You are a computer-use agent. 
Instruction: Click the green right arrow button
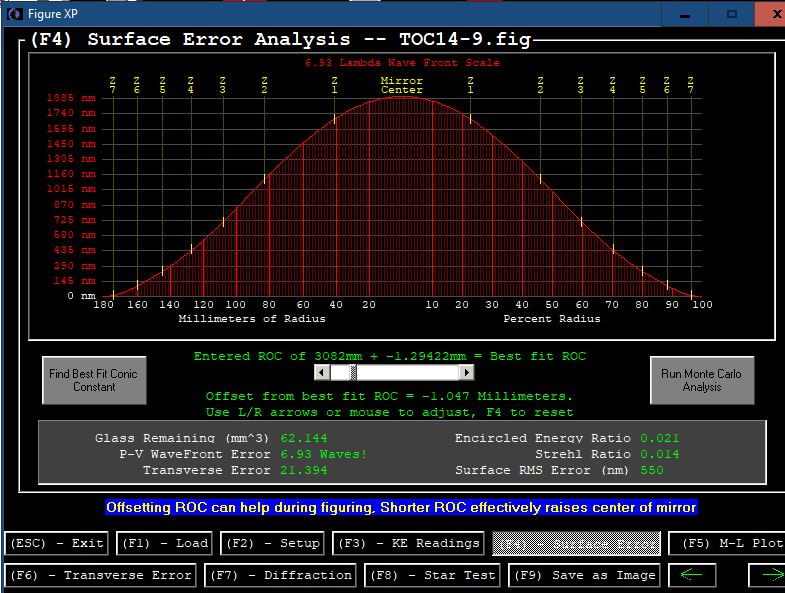767,575
